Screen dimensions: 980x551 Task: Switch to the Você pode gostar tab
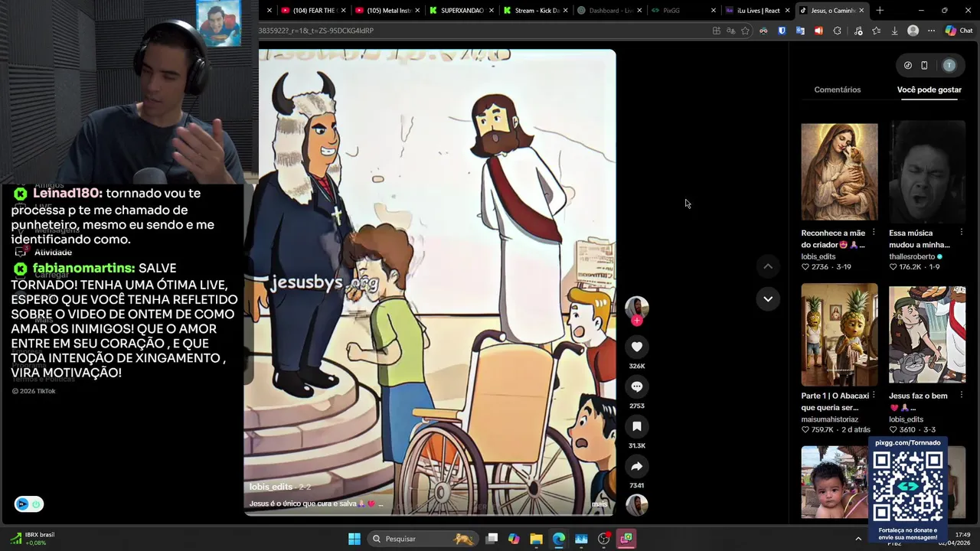click(x=929, y=90)
